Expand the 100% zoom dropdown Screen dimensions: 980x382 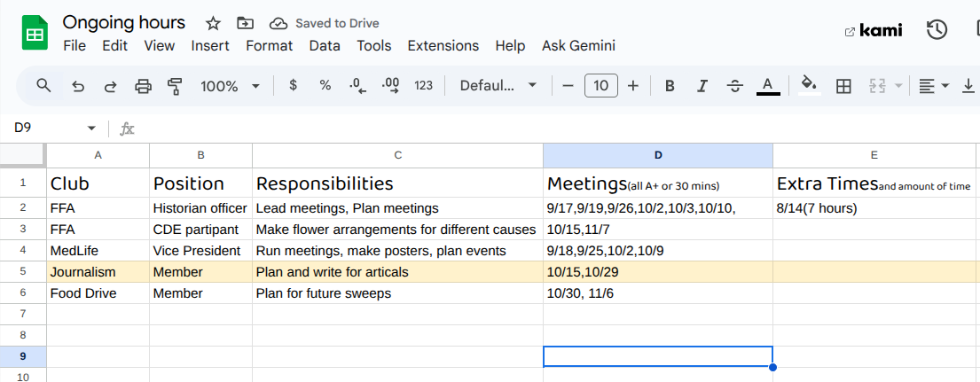point(230,86)
